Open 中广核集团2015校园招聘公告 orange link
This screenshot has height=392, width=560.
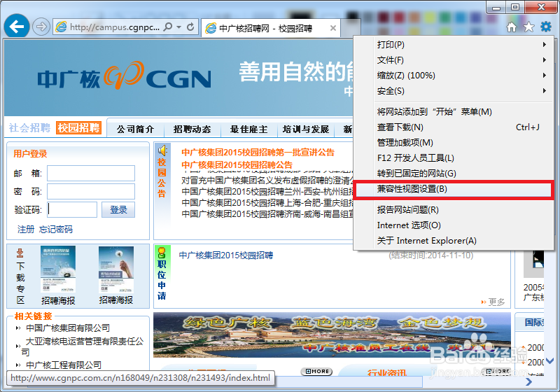point(237,165)
